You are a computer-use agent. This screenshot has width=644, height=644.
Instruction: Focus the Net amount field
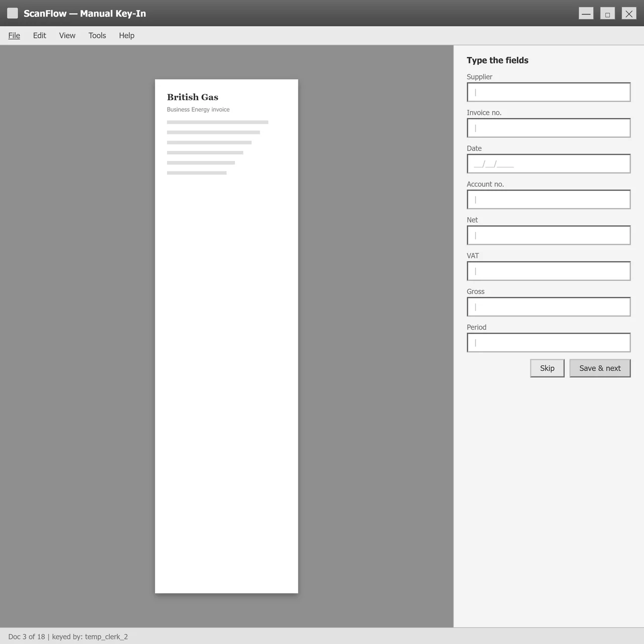click(548, 235)
